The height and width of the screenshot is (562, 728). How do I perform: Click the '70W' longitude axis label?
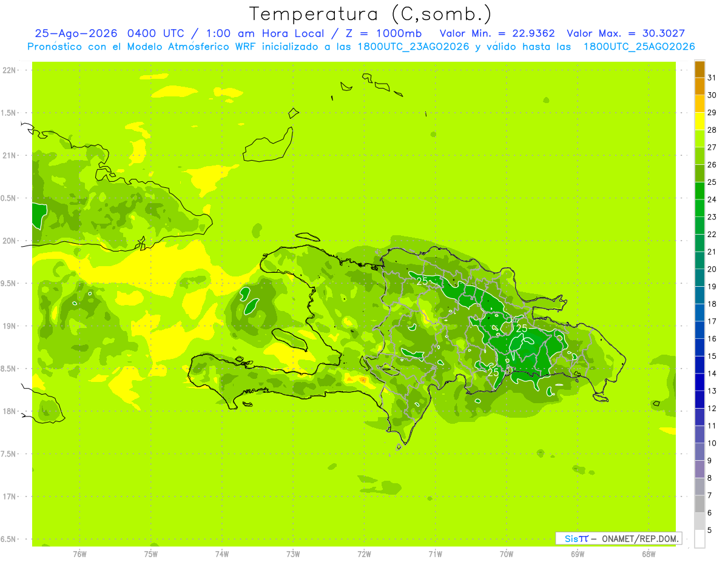pyautogui.click(x=507, y=554)
